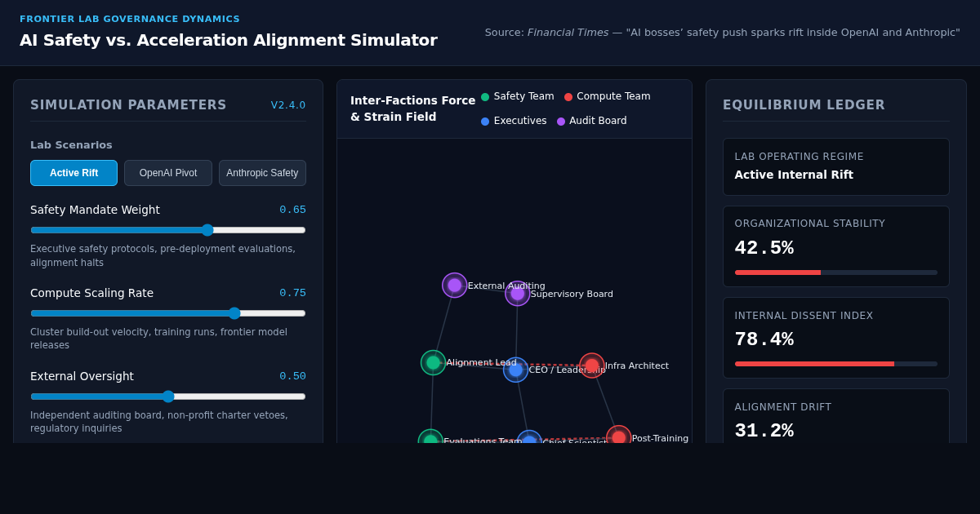Click the Safety Team legend dot
980x514 pixels.
tap(485, 97)
